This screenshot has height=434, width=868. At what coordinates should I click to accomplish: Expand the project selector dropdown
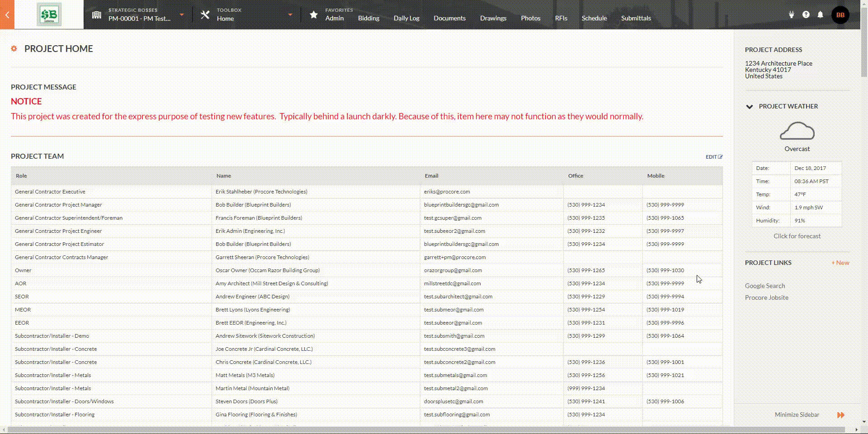click(182, 15)
